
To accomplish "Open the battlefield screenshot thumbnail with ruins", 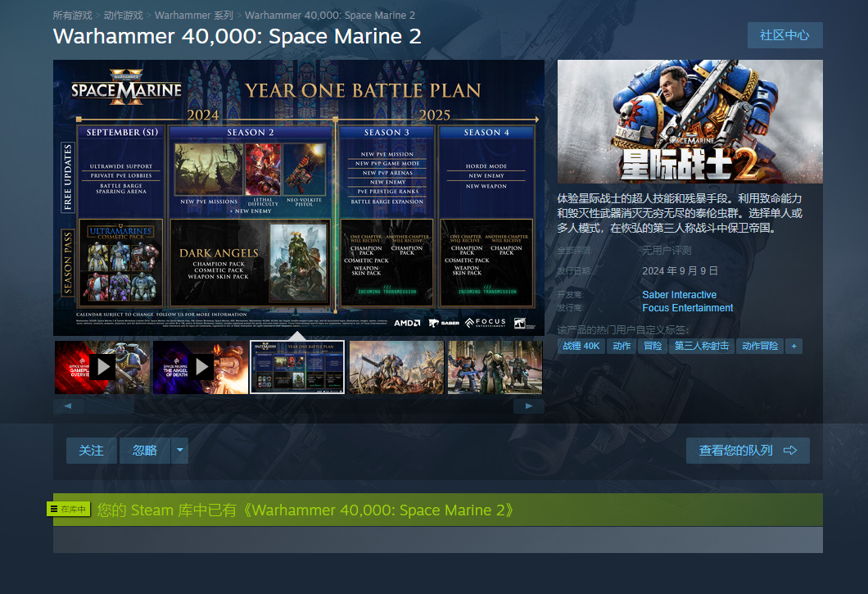I will pyautogui.click(x=396, y=367).
